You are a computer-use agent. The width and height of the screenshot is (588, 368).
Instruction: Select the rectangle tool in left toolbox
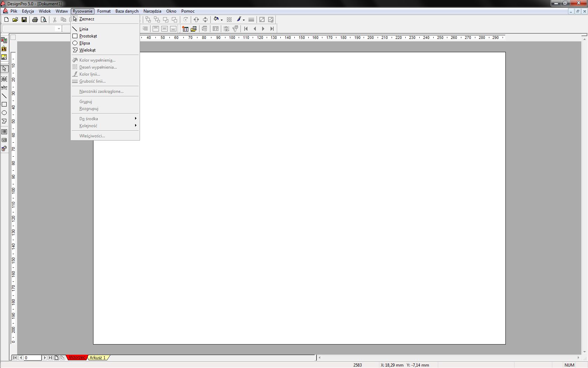pyautogui.click(x=4, y=104)
